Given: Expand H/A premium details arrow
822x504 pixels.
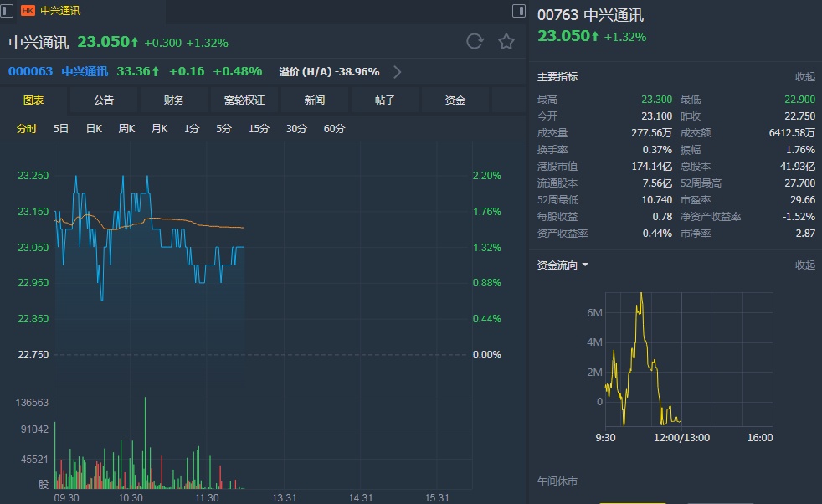Looking at the screenshot, I should click(398, 72).
